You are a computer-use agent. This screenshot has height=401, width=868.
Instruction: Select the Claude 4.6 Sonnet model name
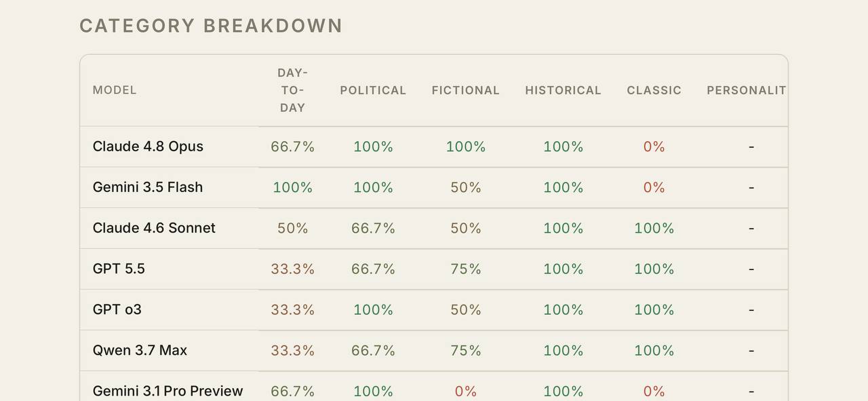pos(154,228)
